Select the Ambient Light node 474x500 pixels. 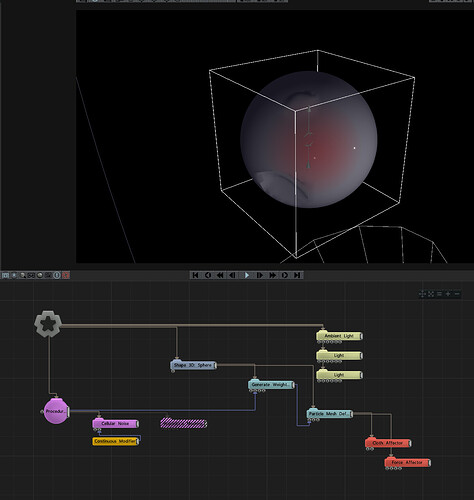339,336
